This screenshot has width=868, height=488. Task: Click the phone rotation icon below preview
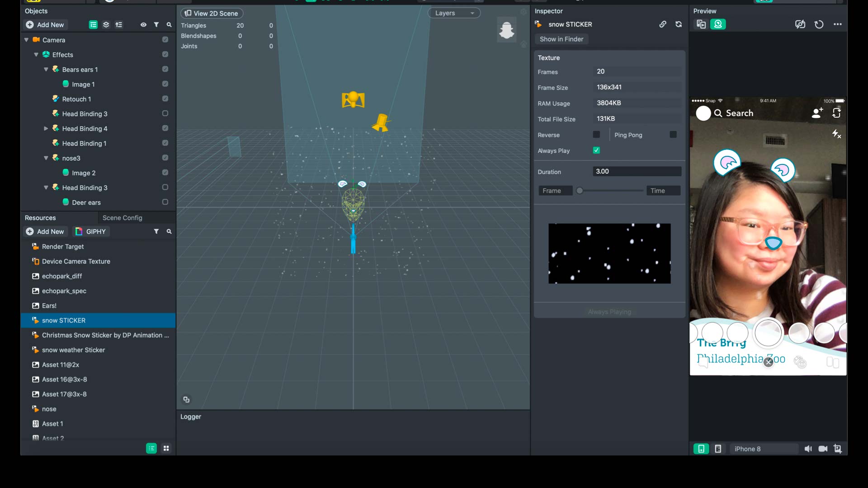point(718,449)
